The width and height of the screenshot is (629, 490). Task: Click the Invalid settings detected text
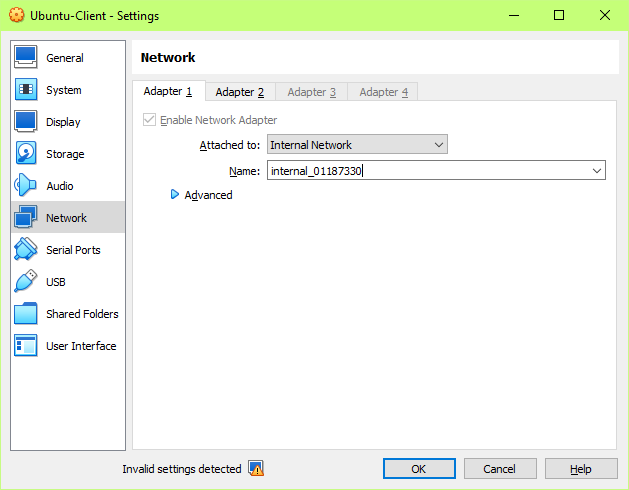point(182,469)
